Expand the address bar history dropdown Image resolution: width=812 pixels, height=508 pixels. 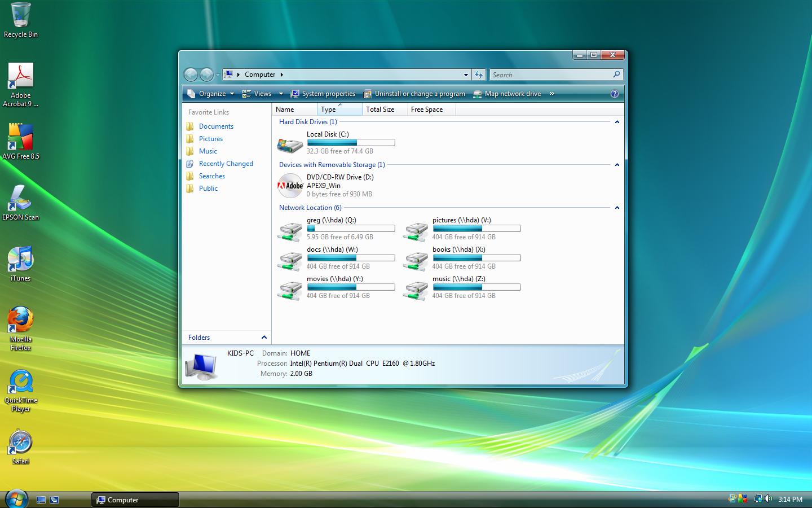[466, 75]
